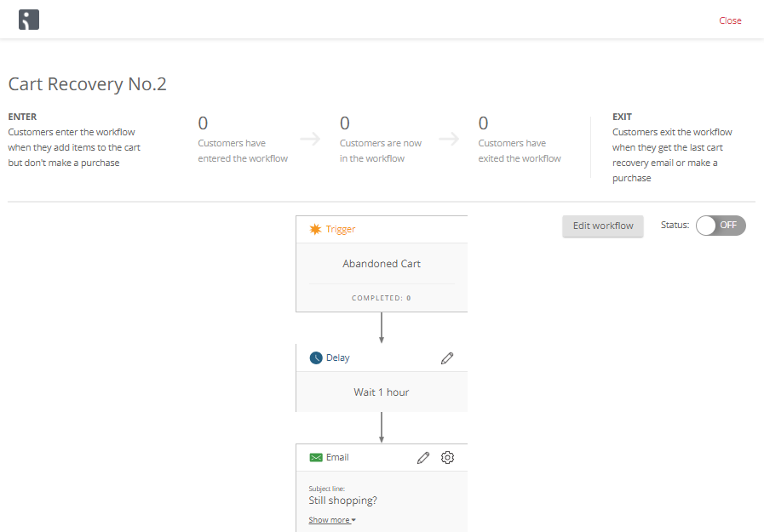Edit the Email step with the pencil icon

pyautogui.click(x=423, y=458)
